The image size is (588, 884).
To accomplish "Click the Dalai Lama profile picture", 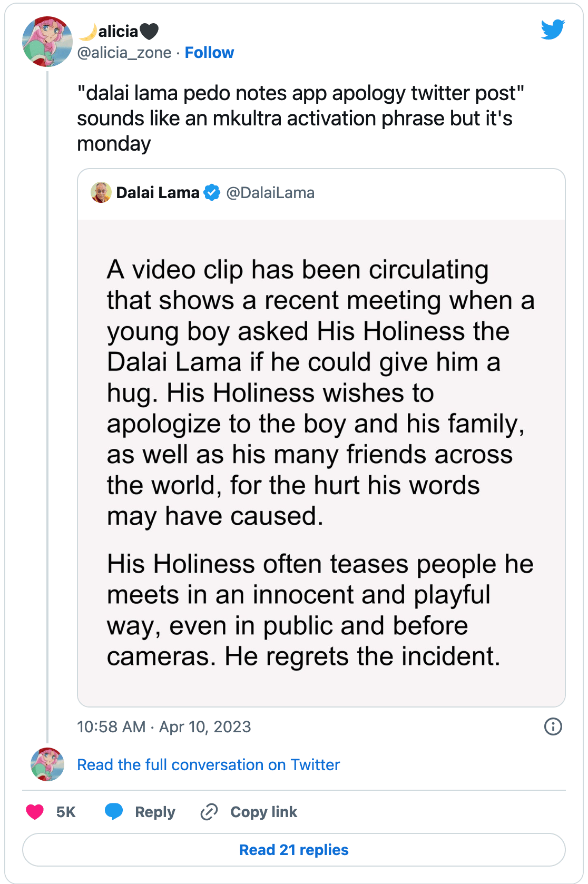I will (x=101, y=193).
